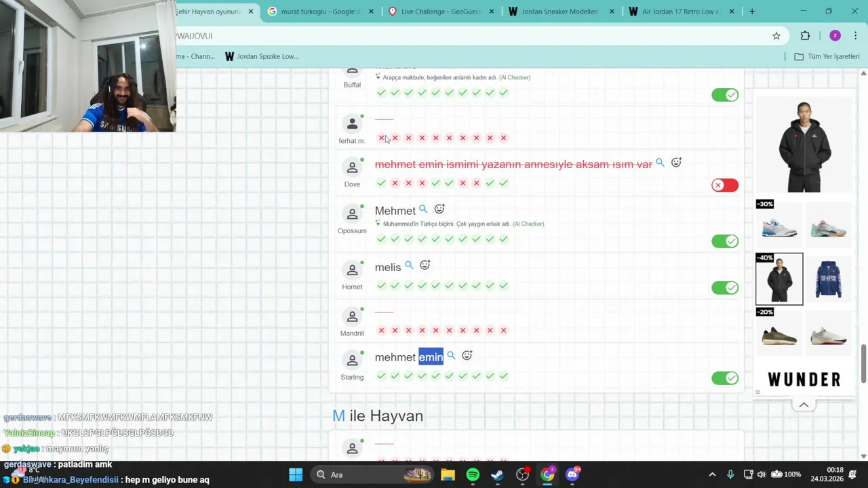This screenshot has width=868, height=488.
Task: Search the answer Mehmet with magnifier icon
Action: coord(423,209)
